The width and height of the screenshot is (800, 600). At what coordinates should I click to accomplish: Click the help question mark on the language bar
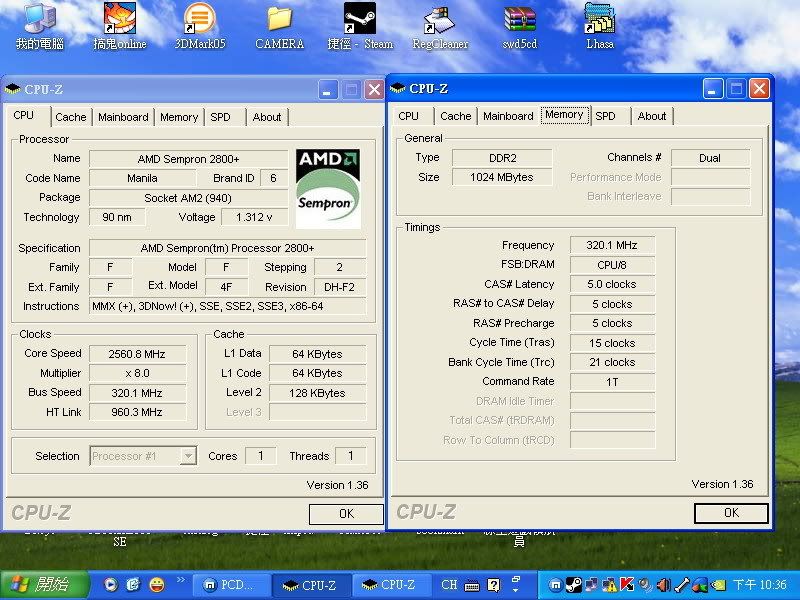(493, 585)
